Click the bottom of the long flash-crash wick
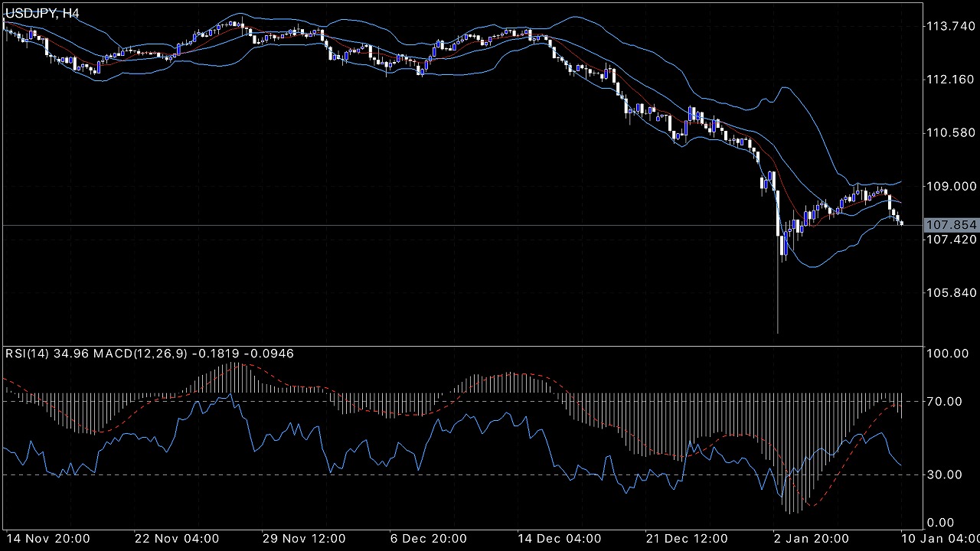This screenshot has width=980, height=551. (x=778, y=332)
